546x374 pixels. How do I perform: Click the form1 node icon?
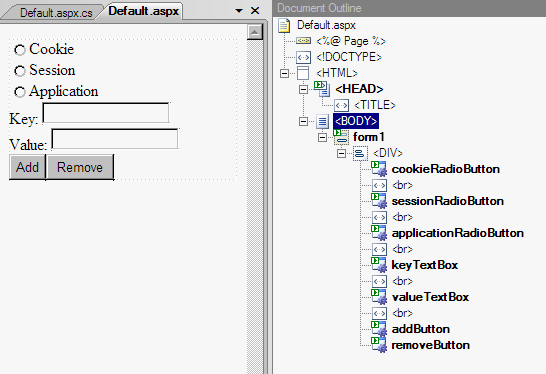point(341,137)
